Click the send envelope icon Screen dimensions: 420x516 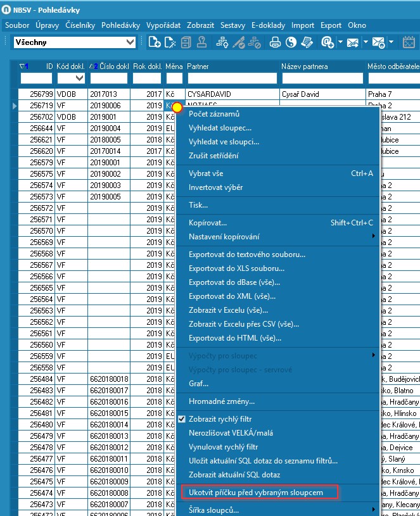click(x=352, y=42)
